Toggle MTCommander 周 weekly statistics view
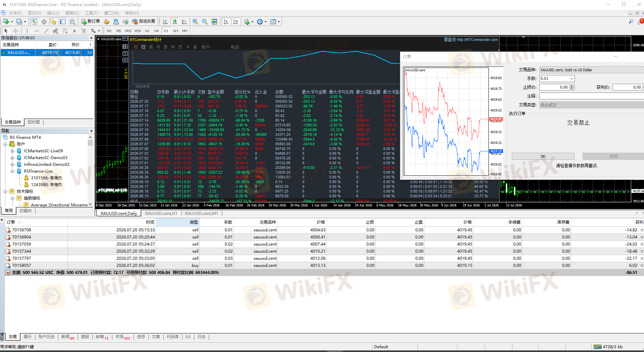644x352 pixels. pos(151,47)
